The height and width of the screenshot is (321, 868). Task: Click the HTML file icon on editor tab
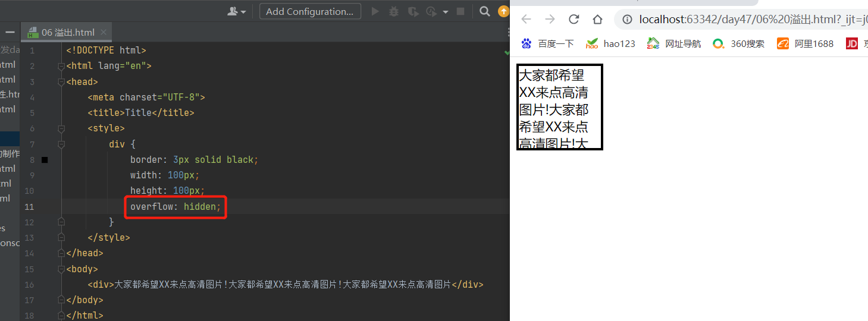[32, 33]
